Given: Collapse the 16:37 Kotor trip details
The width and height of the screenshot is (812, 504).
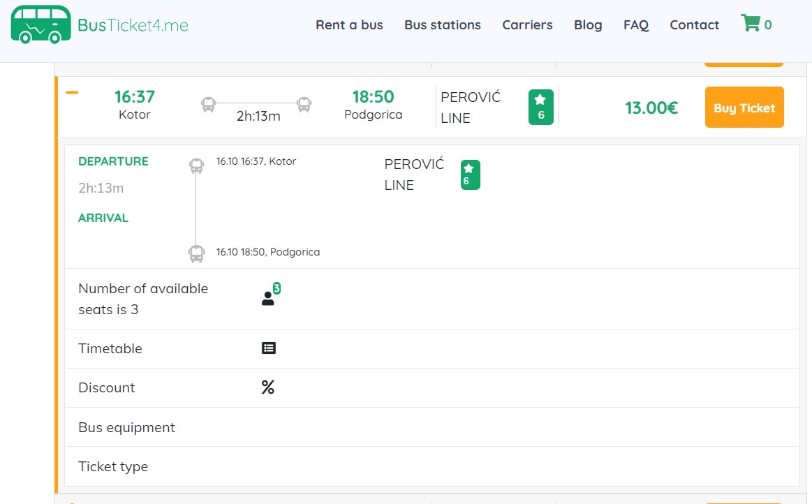Looking at the screenshot, I should pyautogui.click(x=72, y=93).
